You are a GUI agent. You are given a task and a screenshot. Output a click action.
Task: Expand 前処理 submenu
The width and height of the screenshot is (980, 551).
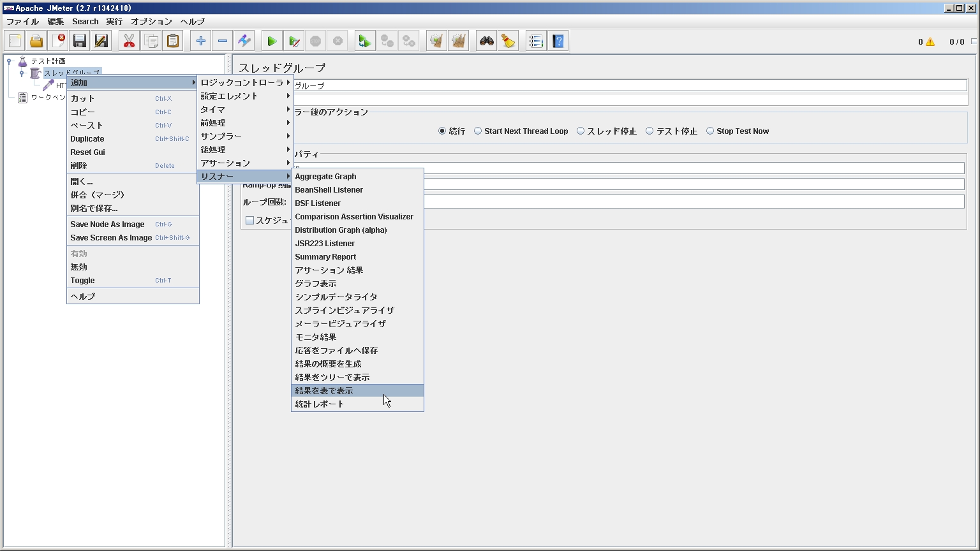click(x=245, y=123)
